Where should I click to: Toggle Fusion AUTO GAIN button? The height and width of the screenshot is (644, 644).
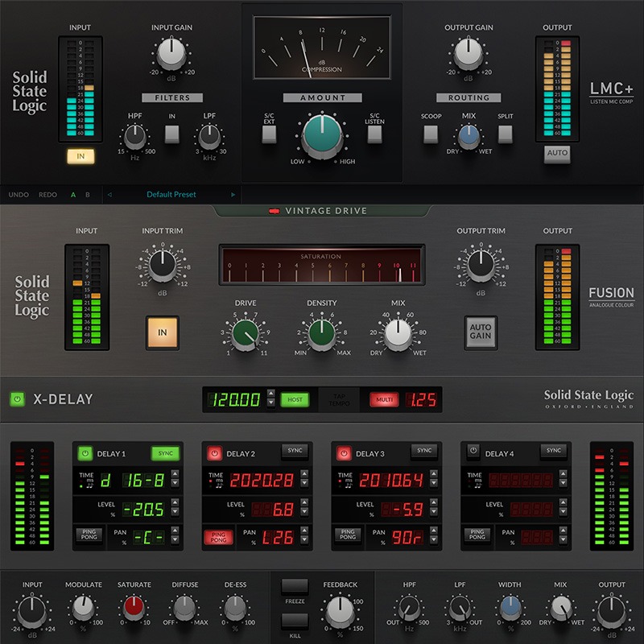(481, 332)
